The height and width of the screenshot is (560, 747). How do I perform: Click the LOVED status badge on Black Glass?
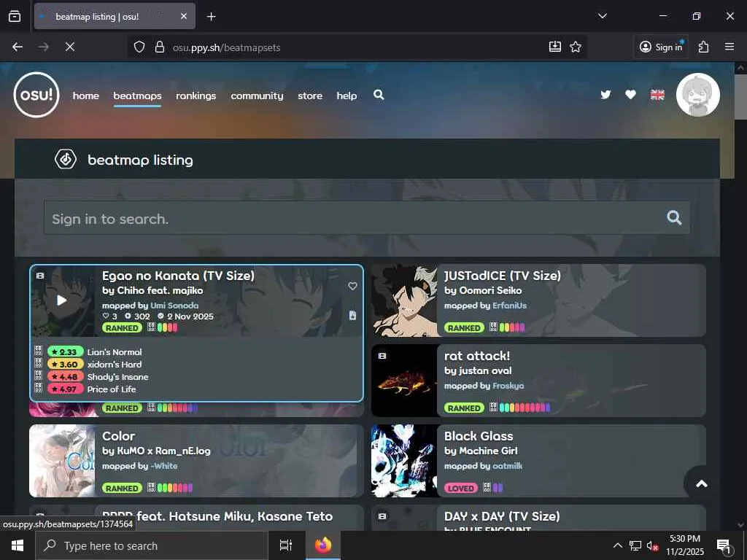click(461, 488)
